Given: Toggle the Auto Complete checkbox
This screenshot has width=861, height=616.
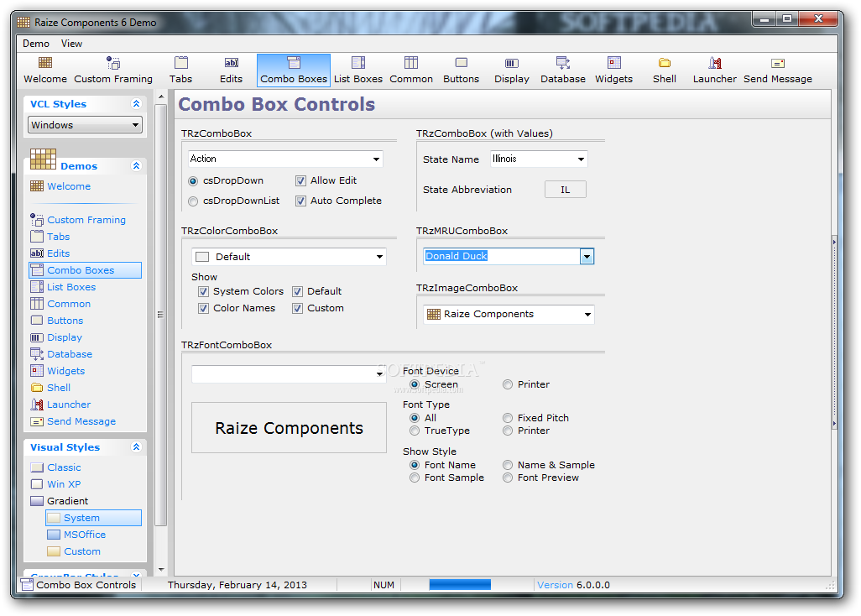Looking at the screenshot, I should coord(300,201).
